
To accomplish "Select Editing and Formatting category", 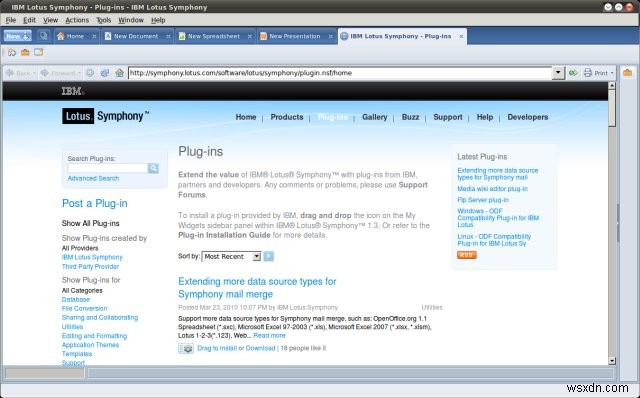I will (x=94, y=336).
